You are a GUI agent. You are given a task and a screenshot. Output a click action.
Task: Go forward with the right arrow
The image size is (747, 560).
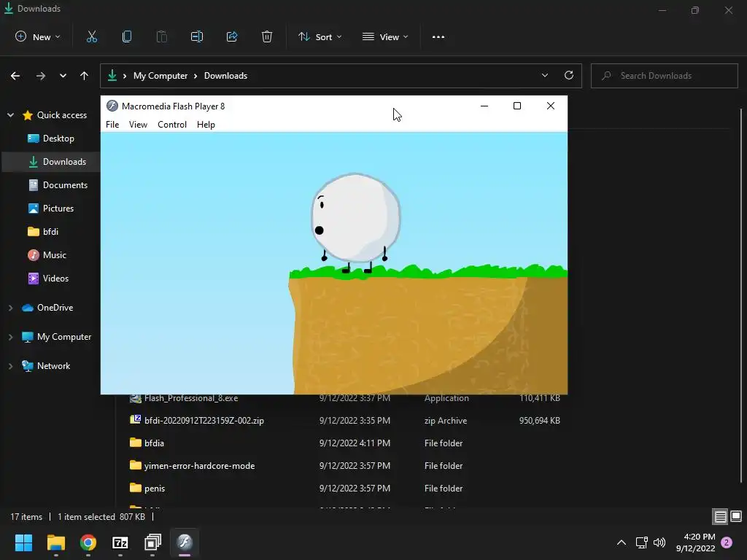pyautogui.click(x=41, y=76)
